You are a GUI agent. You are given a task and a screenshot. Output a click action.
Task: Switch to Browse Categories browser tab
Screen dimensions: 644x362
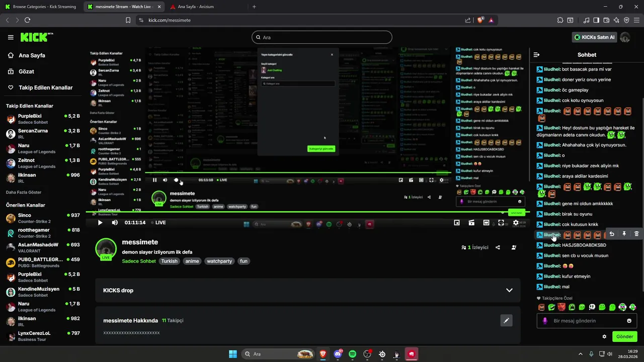coord(40,7)
